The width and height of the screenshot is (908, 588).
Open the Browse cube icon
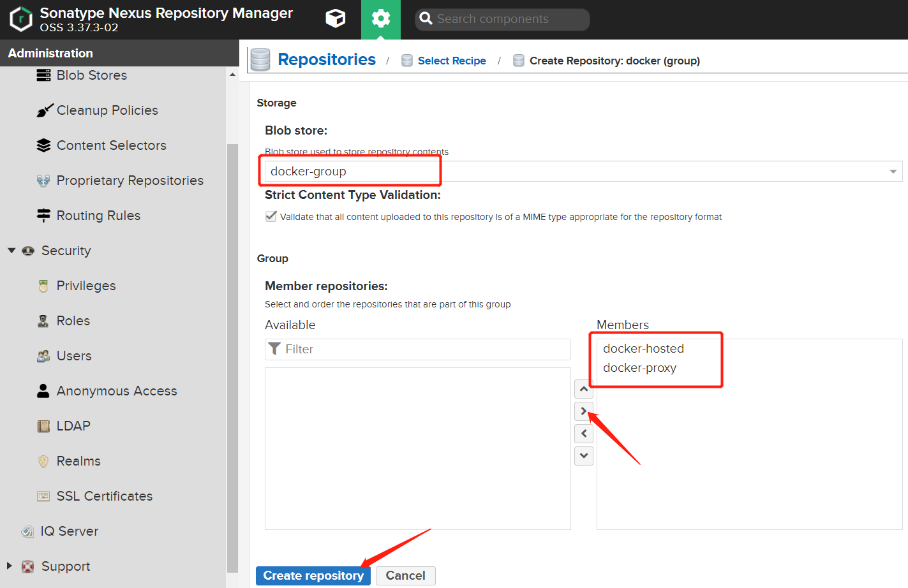point(336,18)
